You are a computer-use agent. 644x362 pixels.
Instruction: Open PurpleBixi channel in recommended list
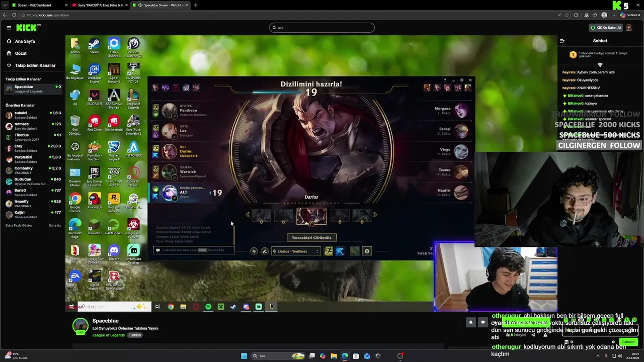(x=33, y=158)
